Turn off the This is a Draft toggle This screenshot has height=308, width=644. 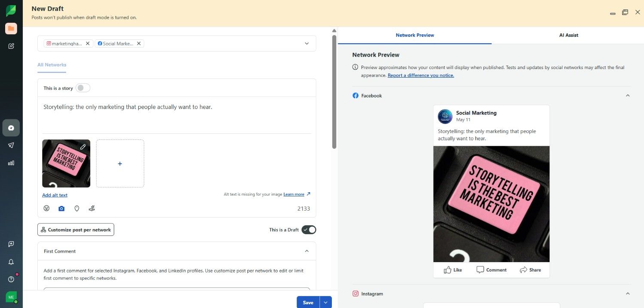click(x=309, y=229)
